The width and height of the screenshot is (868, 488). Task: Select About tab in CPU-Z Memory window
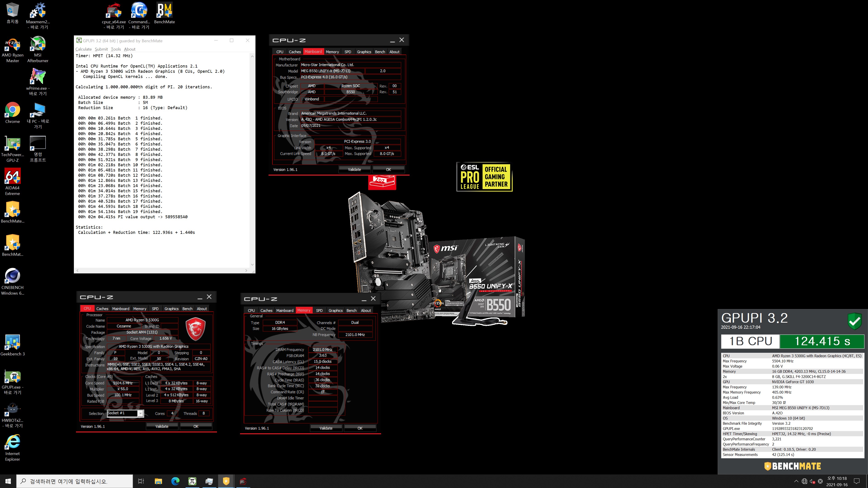coord(366,310)
